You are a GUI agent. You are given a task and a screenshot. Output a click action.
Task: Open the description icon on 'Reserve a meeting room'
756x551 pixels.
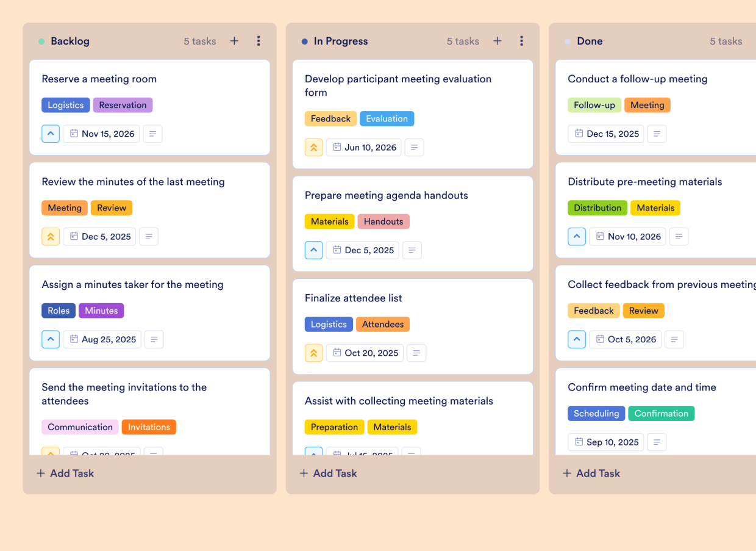click(x=152, y=134)
